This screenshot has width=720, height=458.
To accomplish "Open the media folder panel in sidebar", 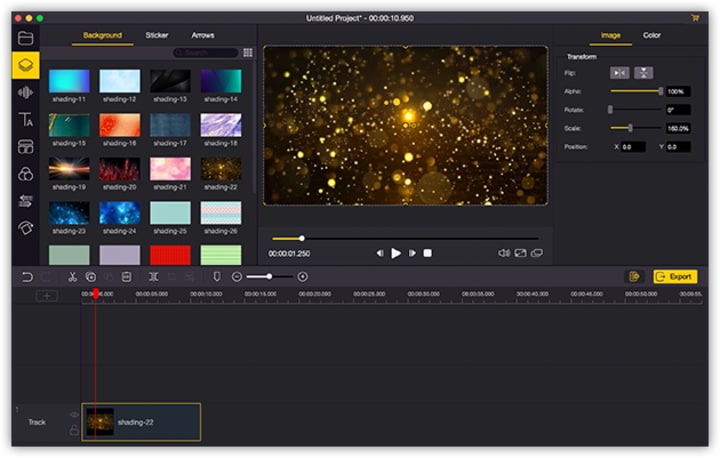I will pos(25,38).
